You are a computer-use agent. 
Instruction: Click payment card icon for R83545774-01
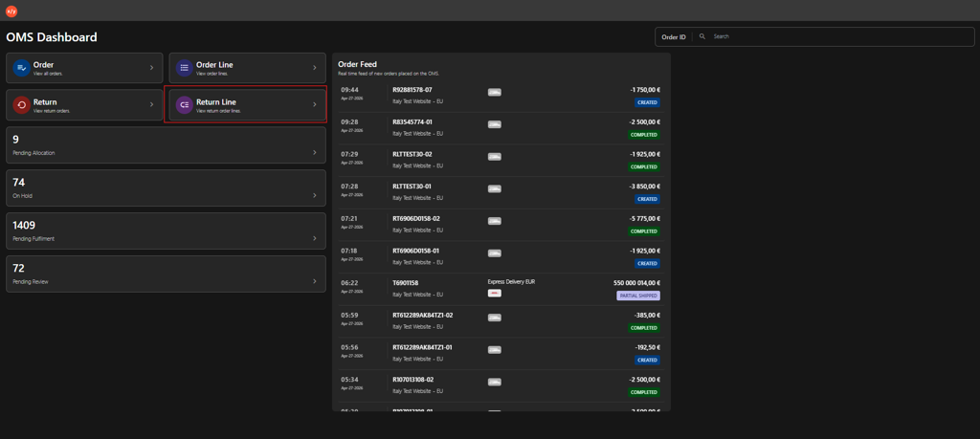495,124
